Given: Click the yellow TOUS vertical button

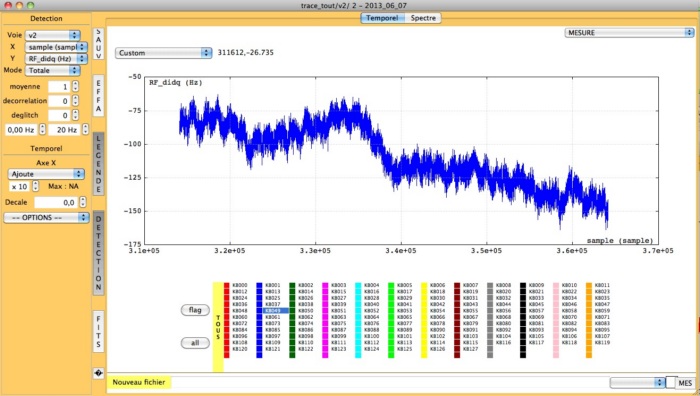Looking at the screenshot, I should pyautogui.click(x=218, y=327).
